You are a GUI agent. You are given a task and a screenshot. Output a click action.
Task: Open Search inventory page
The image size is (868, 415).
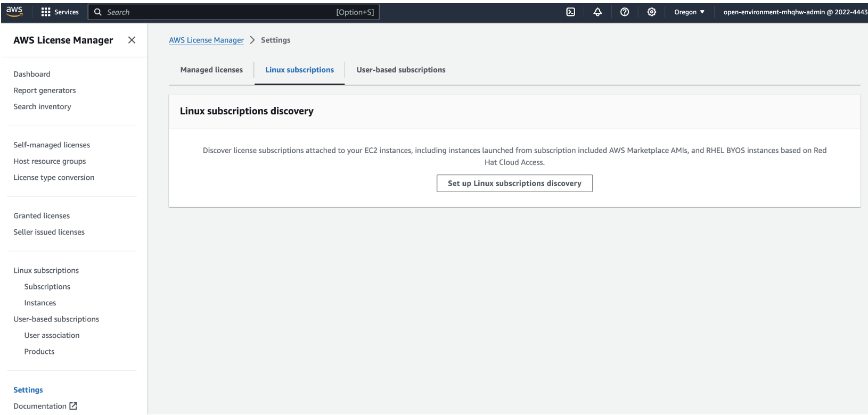pyautogui.click(x=42, y=106)
